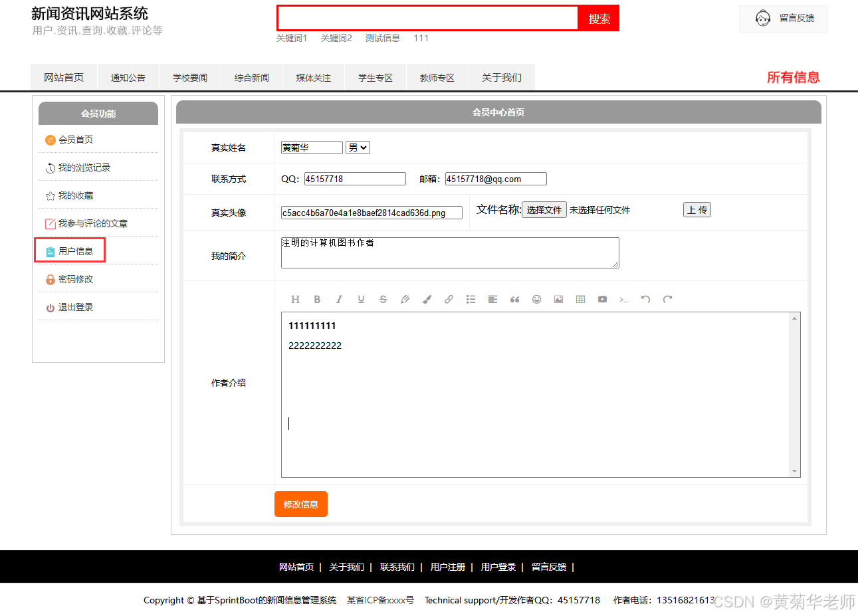Open 我参与评论的文章 in the sidebar

(93, 223)
